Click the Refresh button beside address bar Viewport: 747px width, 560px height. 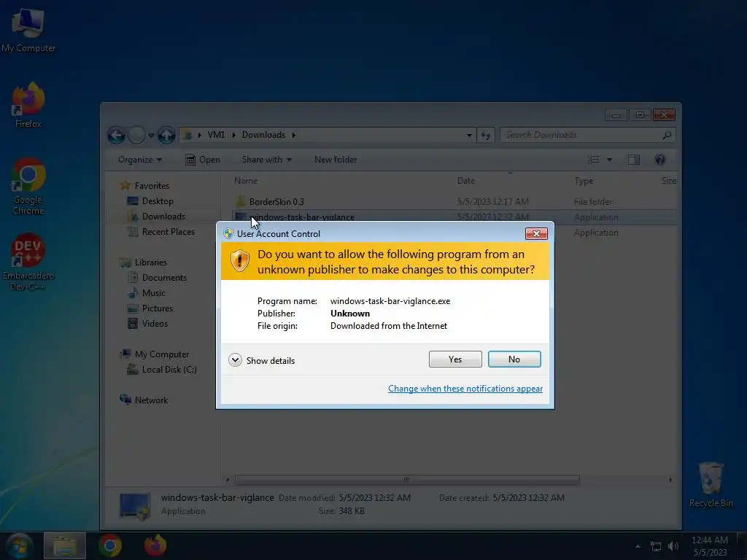click(x=485, y=135)
